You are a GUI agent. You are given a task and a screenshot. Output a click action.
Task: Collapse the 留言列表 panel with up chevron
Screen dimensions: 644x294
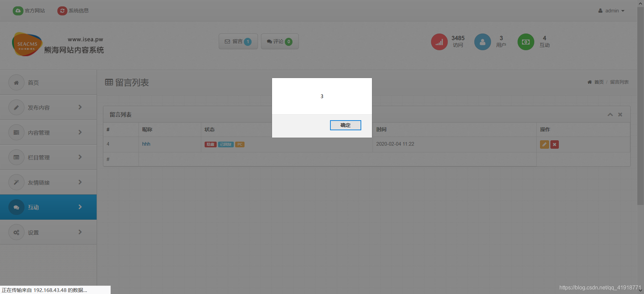pyautogui.click(x=610, y=115)
